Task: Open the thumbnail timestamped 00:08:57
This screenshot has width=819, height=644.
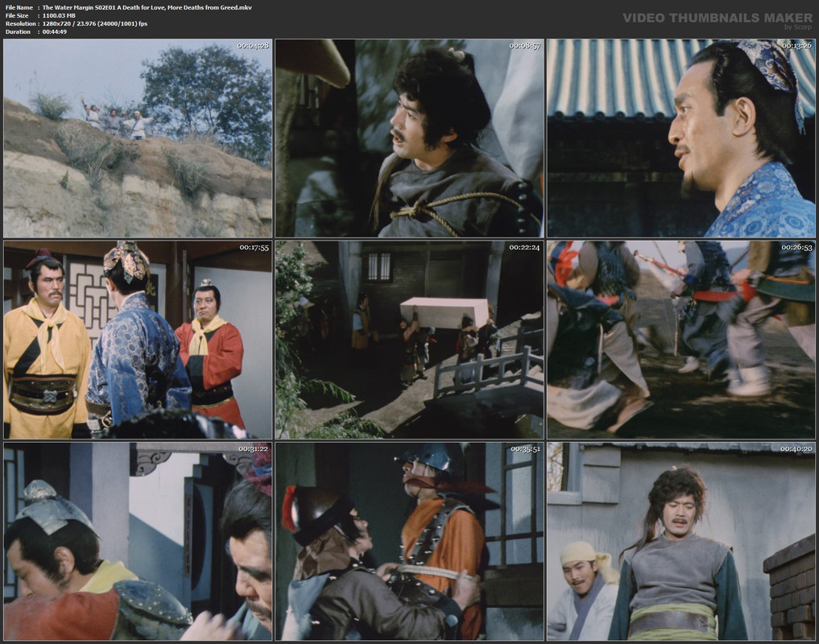Action: pyautogui.click(x=409, y=138)
